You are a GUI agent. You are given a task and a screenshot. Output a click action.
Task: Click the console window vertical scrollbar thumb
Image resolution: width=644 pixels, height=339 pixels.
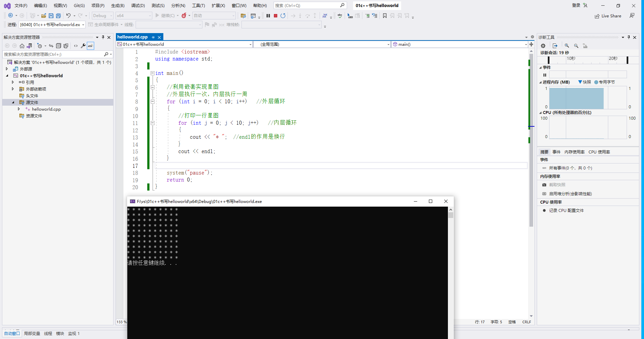(x=451, y=215)
